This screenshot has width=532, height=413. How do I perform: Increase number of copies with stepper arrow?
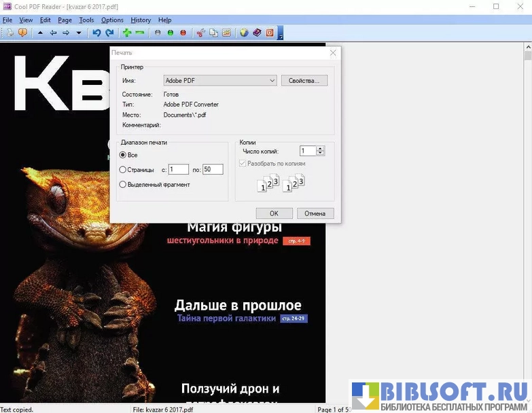tap(321, 149)
